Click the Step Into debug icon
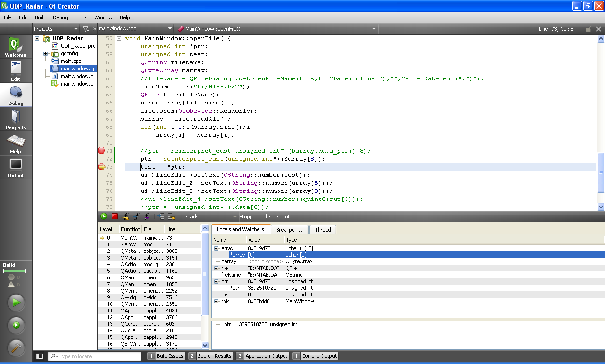The width and height of the screenshot is (605, 364). click(136, 217)
